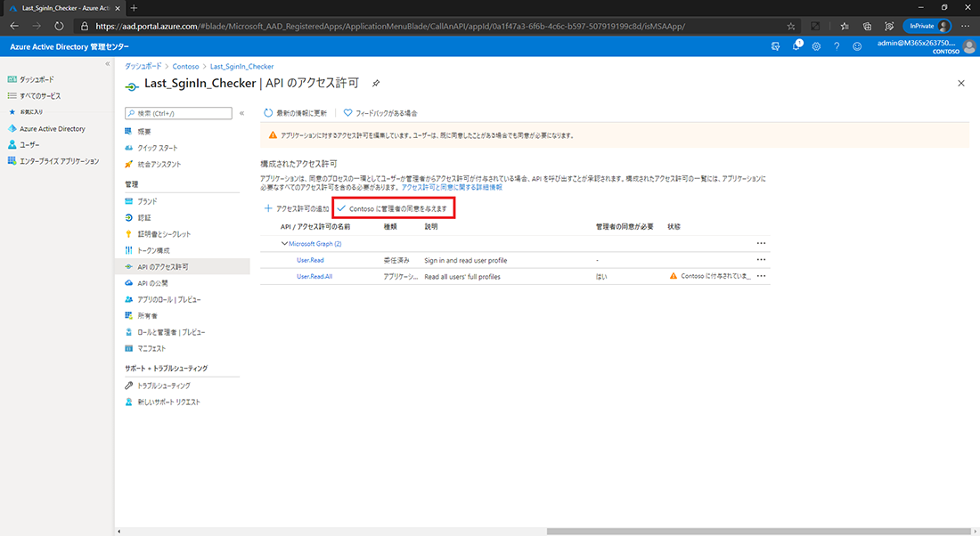Open the more options menu for User.Read.All row
Image resolution: width=980 pixels, height=536 pixels.
761,276
